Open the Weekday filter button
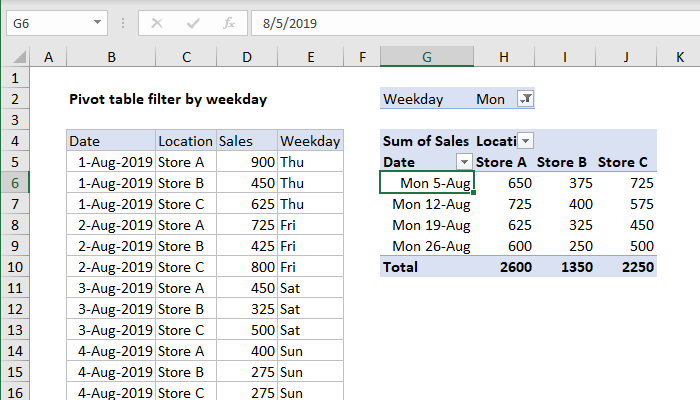Image resolution: width=700 pixels, height=400 pixels. [525, 99]
